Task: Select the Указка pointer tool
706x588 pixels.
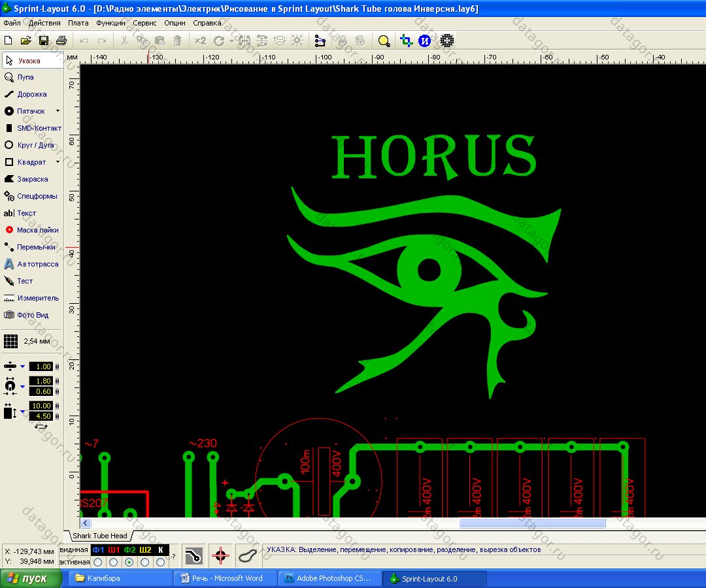Action: click(x=33, y=60)
